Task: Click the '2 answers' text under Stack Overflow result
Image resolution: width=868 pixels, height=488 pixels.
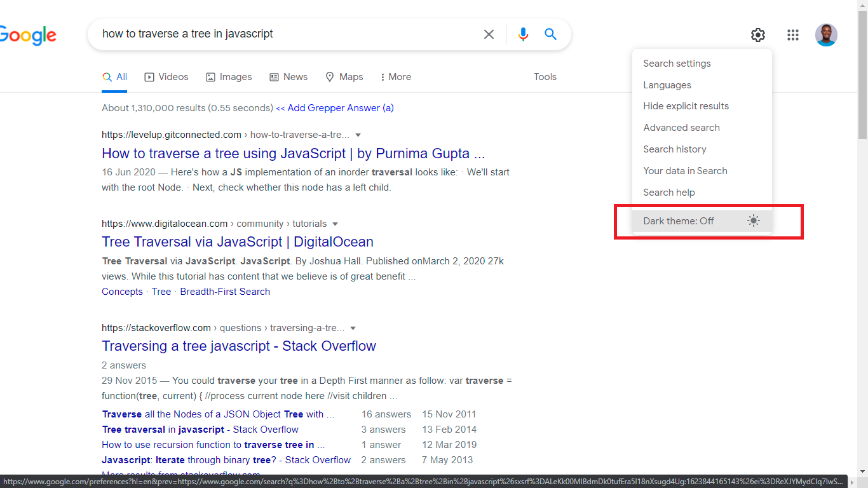Action: tap(124, 365)
